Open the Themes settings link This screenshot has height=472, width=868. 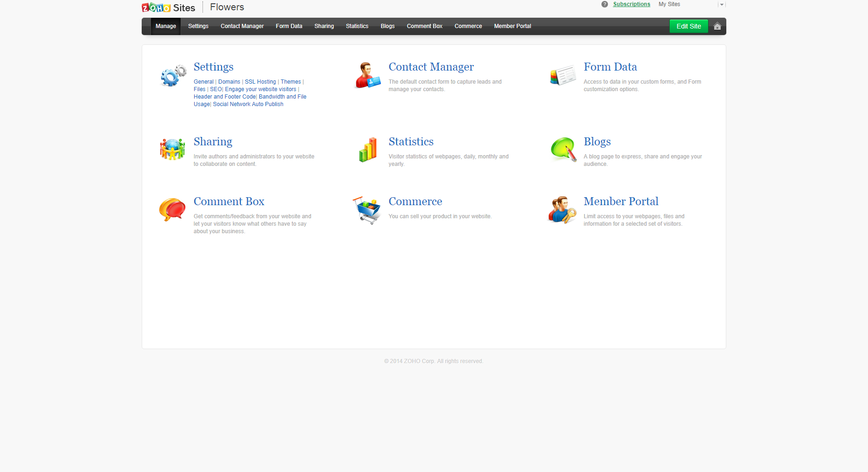pyautogui.click(x=291, y=82)
